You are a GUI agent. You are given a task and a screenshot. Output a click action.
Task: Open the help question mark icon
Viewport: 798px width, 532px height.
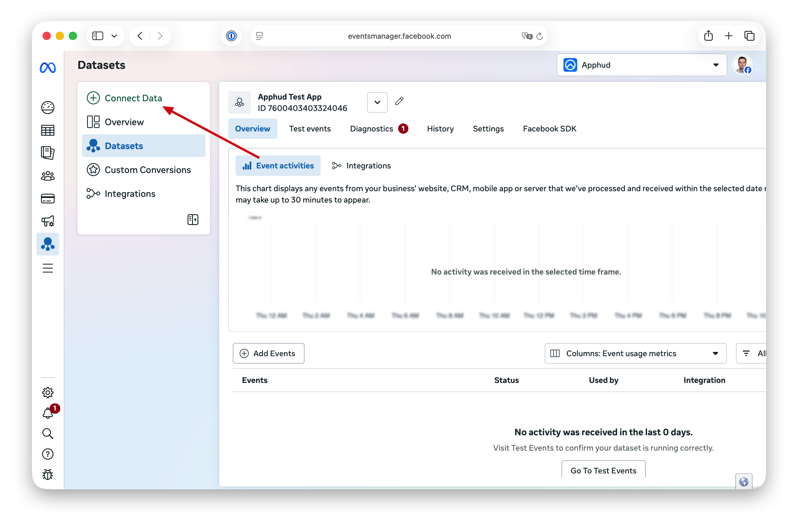pyautogui.click(x=48, y=454)
